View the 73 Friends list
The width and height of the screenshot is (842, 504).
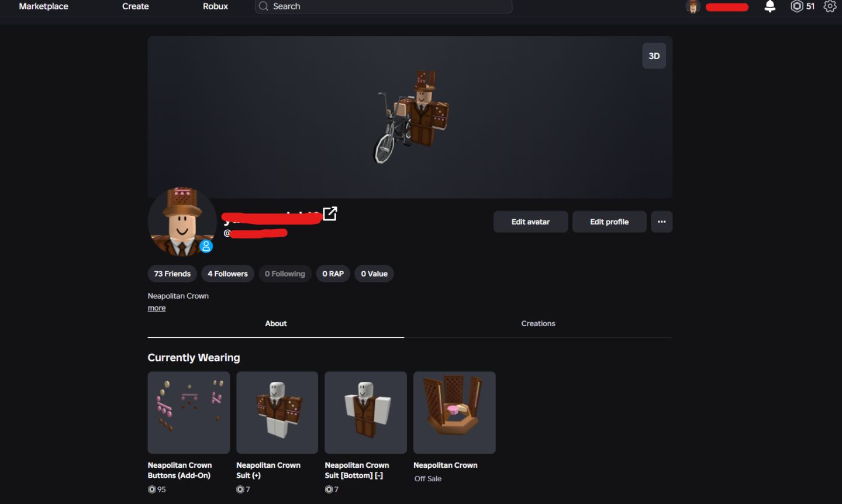(172, 274)
